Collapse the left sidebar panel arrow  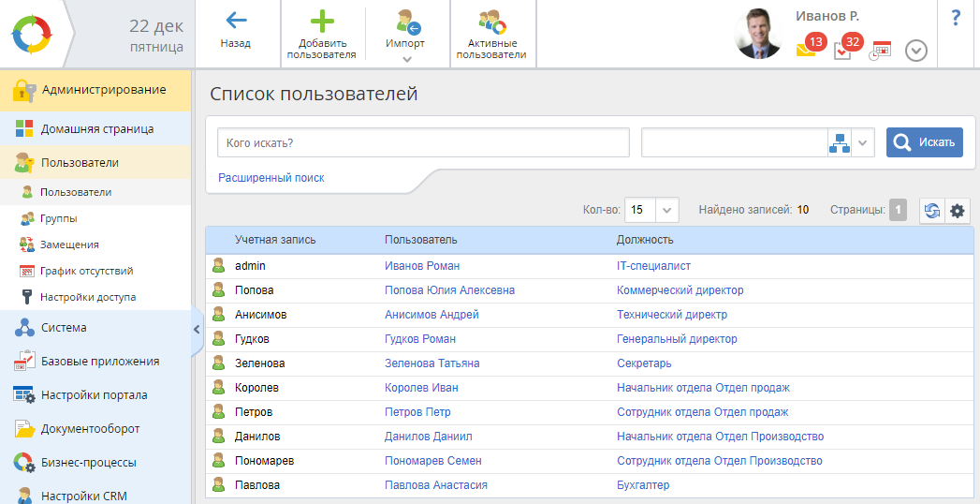[197, 329]
